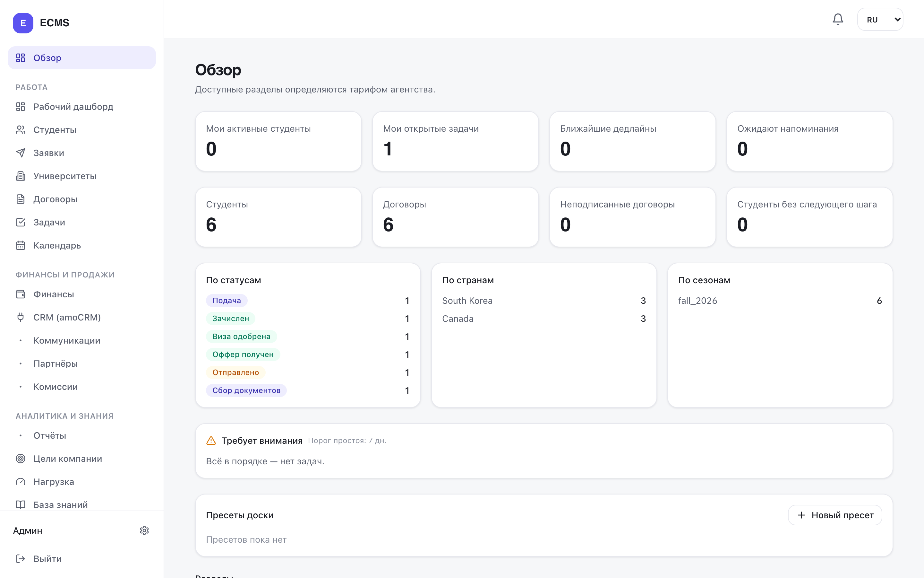
Task: Click the Рабочий дашборд icon
Action: click(21, 107)
